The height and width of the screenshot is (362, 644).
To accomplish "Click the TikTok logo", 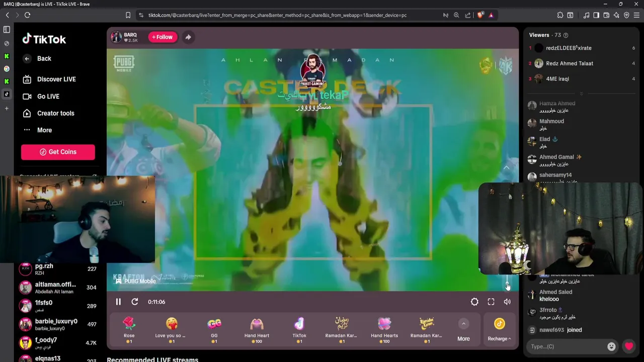I will pyautogui.click(x=44, y=39).
